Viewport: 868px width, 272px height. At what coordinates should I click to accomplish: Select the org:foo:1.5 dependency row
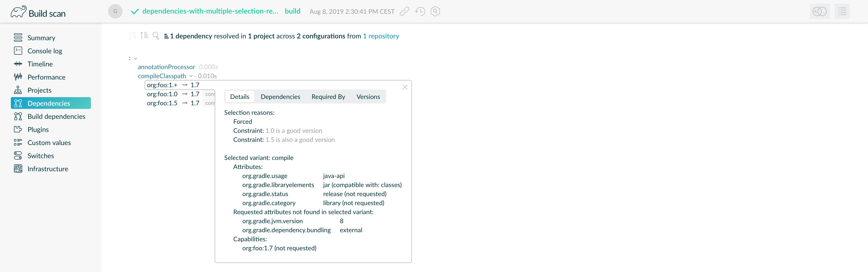(x=173, y=103)
